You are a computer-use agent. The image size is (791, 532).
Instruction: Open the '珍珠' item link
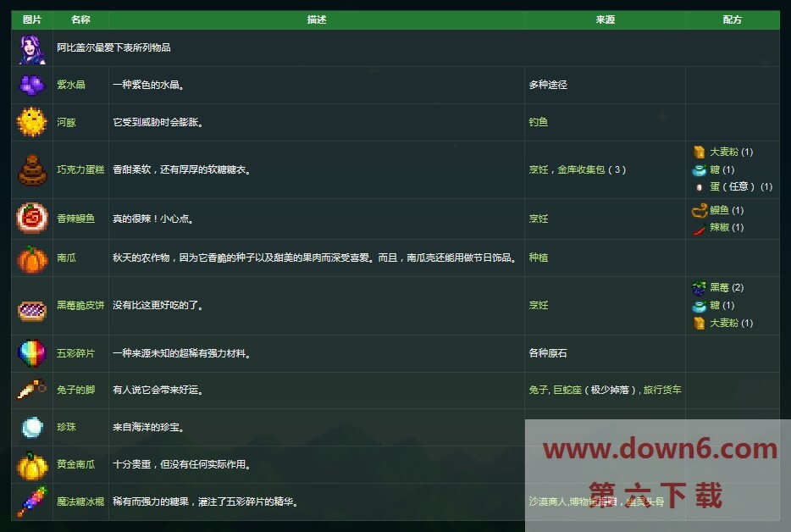[x=66, y=427]
